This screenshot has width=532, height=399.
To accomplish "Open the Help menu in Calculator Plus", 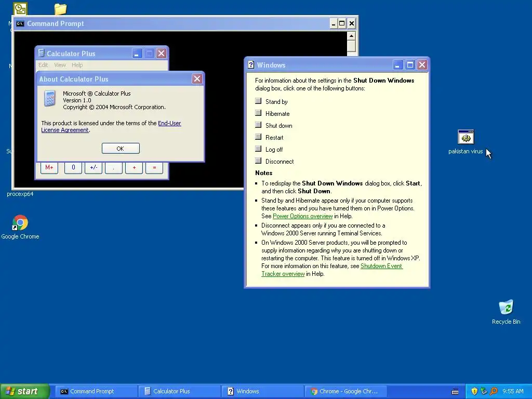I will point(77,65).
